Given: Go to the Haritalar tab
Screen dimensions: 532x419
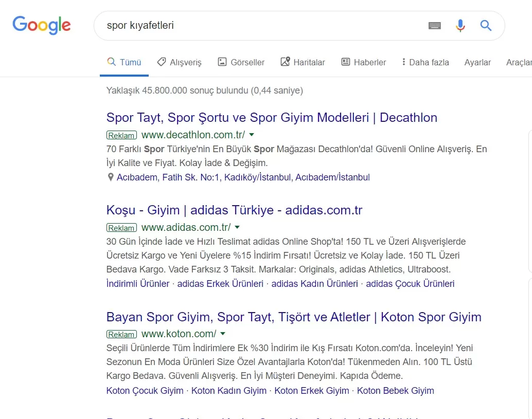Looking at the screenshot, I should click(303, 62).
